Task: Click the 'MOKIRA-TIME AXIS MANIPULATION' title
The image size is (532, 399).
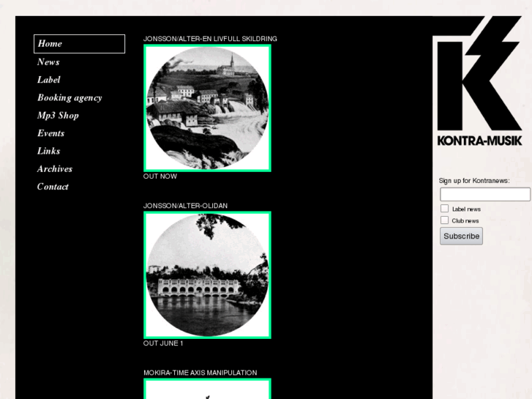Action: point(201,373)
